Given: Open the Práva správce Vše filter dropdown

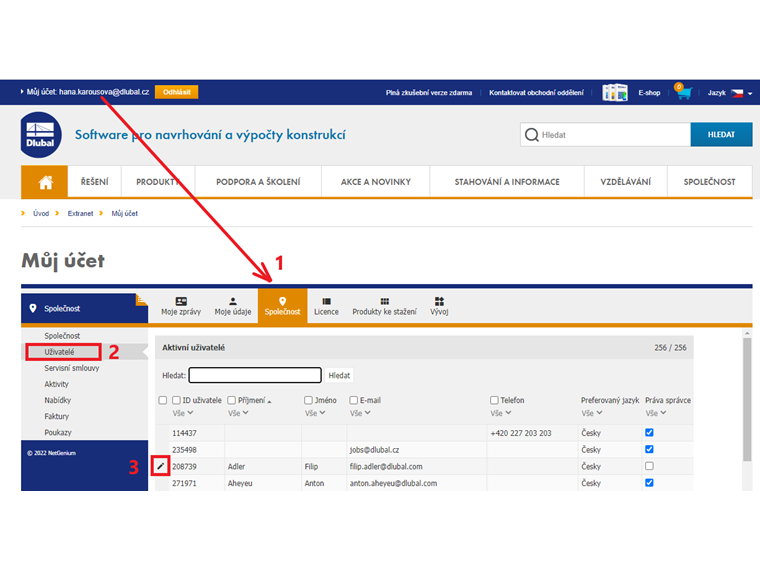Looking at the screenshot, I should tap(656, 413).
